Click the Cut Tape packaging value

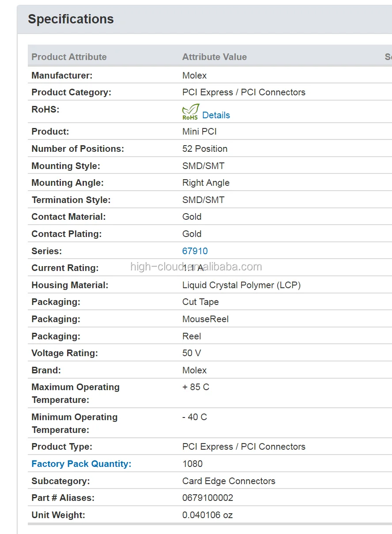(200, 302)
